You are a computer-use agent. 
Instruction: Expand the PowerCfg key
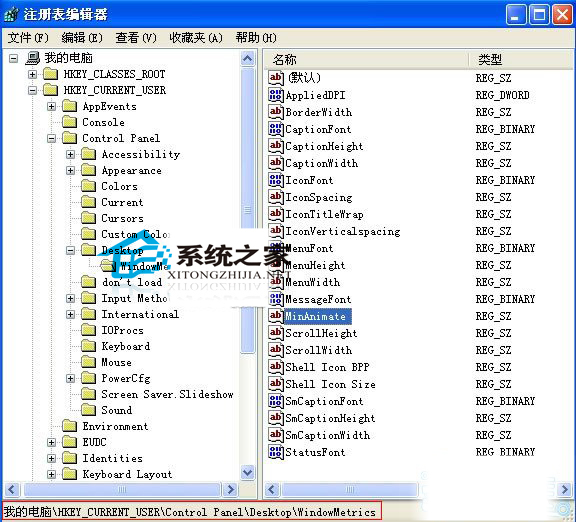click(x=71, y=378)
